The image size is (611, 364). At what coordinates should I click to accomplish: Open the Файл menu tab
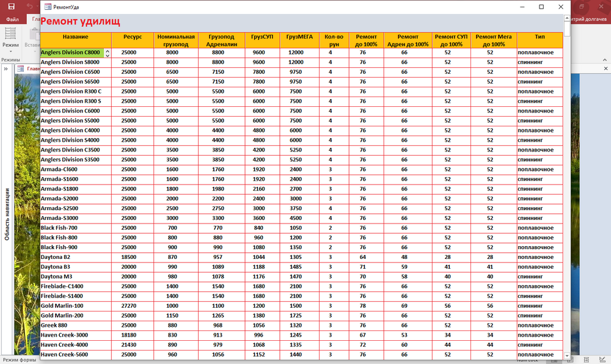coord(12,20)
